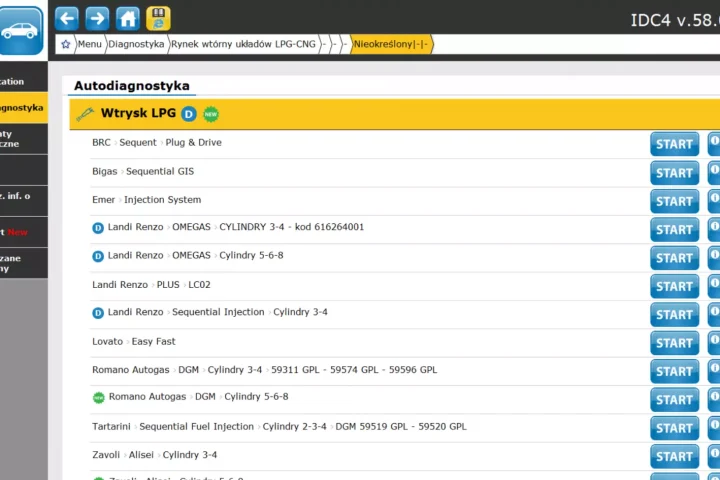Select Diagnostyka in the breadcrumb

click(136, 44)
